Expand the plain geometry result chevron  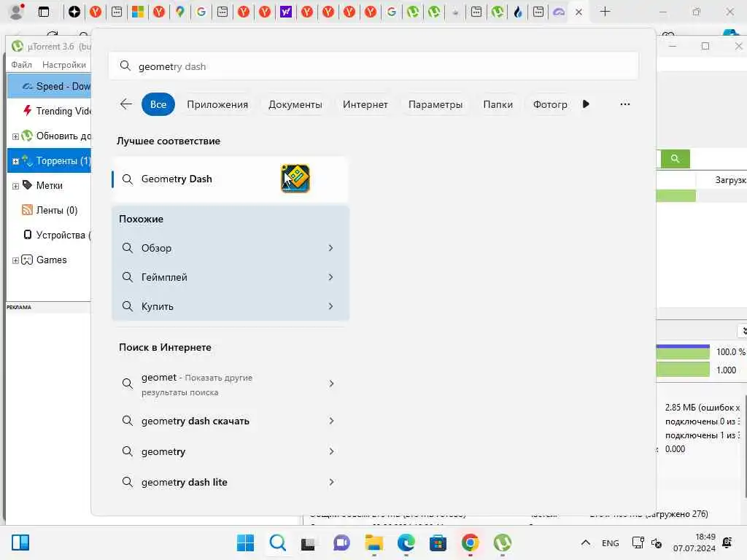pos(332,451)
